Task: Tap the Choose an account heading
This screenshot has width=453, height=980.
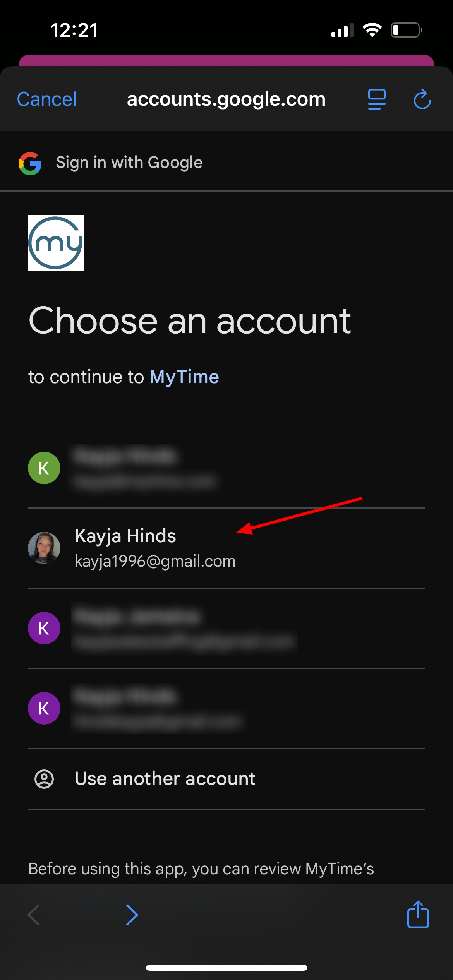Action: 190,321
